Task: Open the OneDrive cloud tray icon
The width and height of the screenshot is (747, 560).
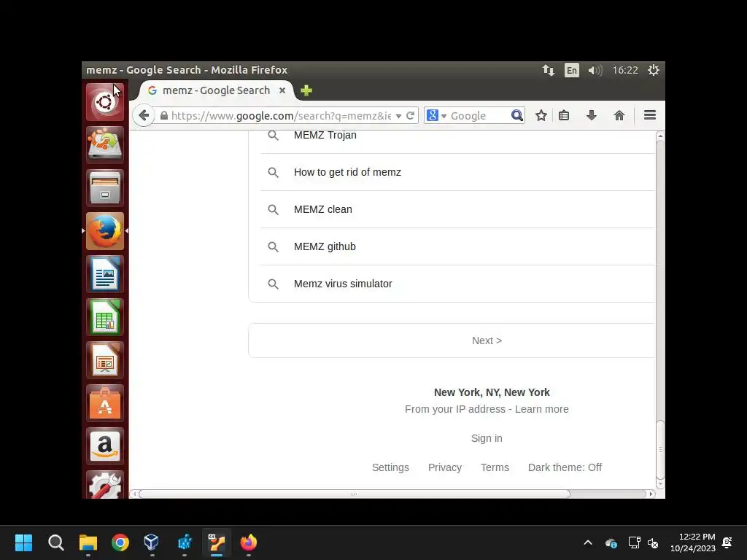Action: 611,542
